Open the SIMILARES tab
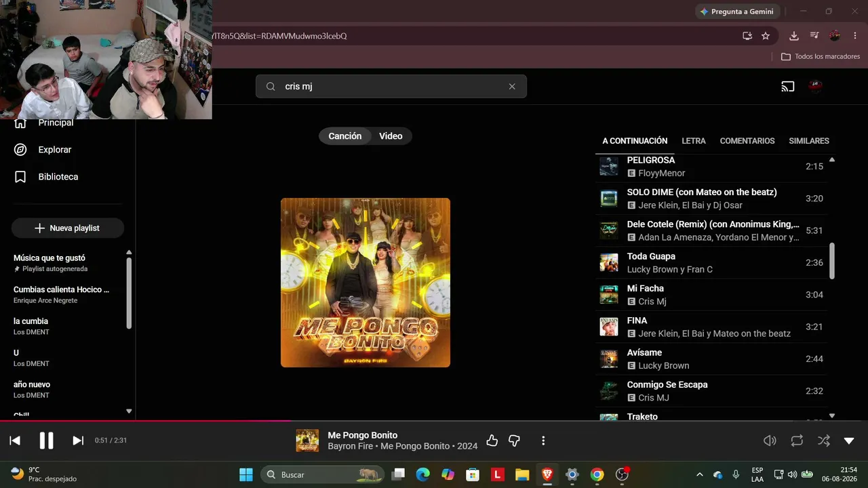Screen dimensions: 868x488 pos(809,141)
